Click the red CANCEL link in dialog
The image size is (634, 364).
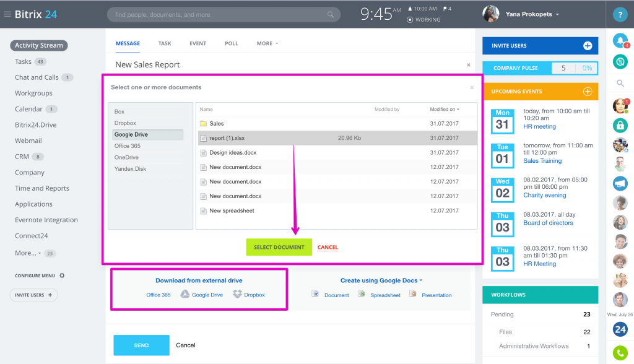pos(328,247)
